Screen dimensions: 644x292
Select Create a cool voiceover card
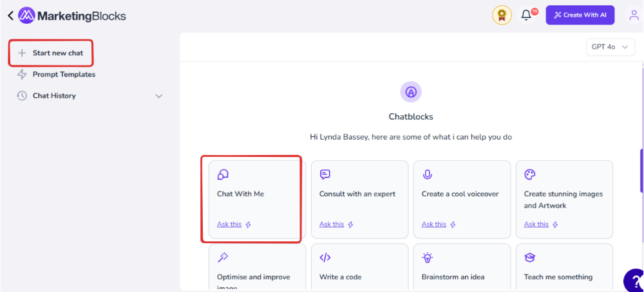point(462,199)
